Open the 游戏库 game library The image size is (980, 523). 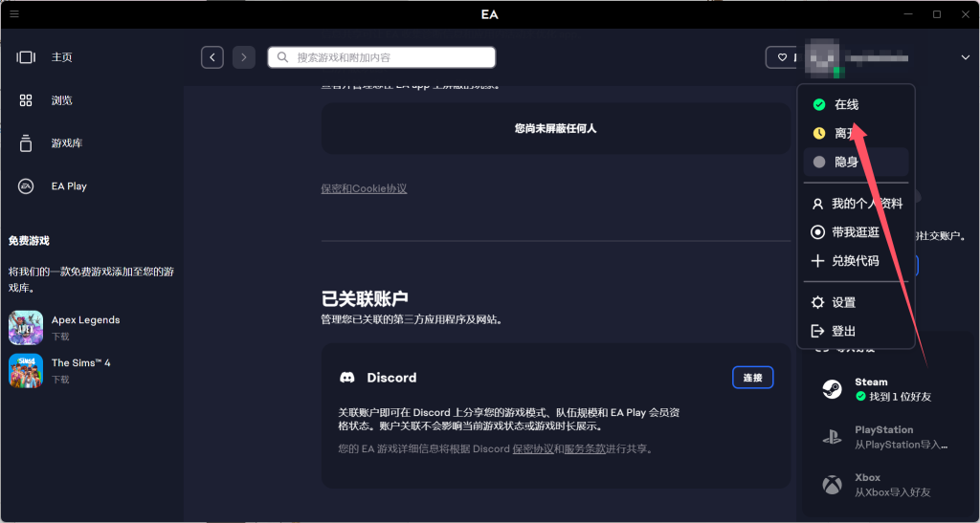[x=67, y=143]
